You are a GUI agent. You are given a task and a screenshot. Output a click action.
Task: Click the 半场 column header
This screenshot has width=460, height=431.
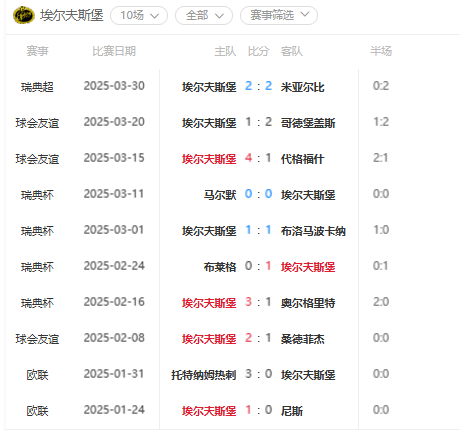381,51
